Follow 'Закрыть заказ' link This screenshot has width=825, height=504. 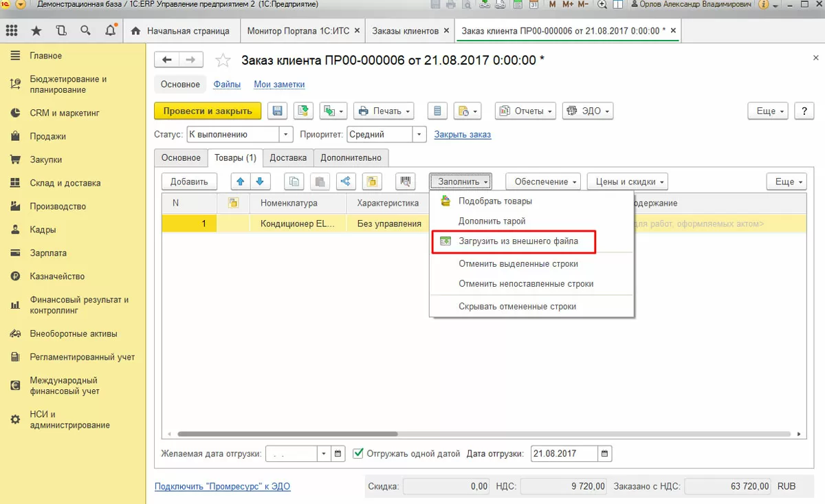pos(463,135)
